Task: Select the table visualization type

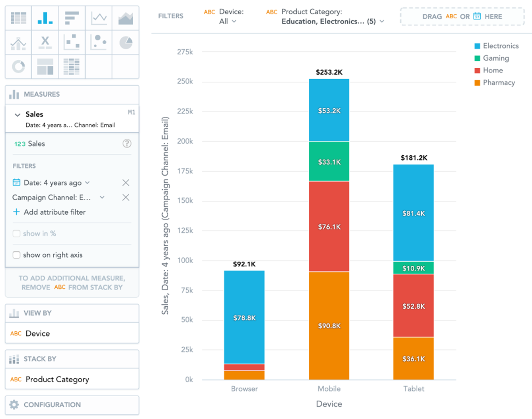Action: coord(18,18)
